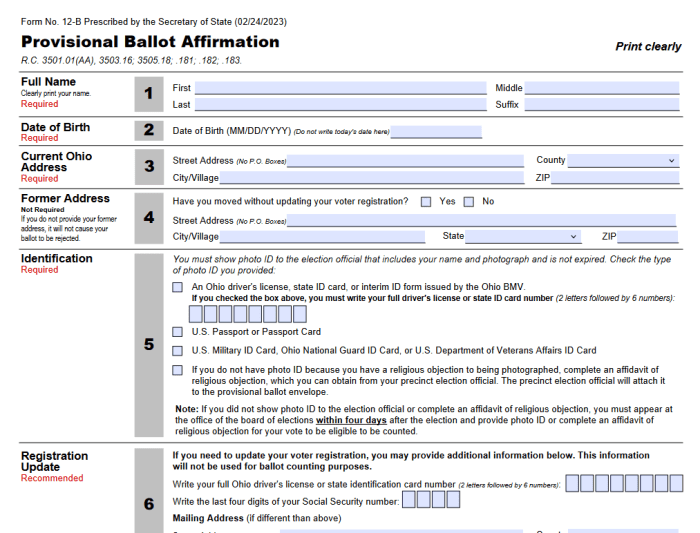
Task: Click the Suffix input field
Action: pos(601,104)
